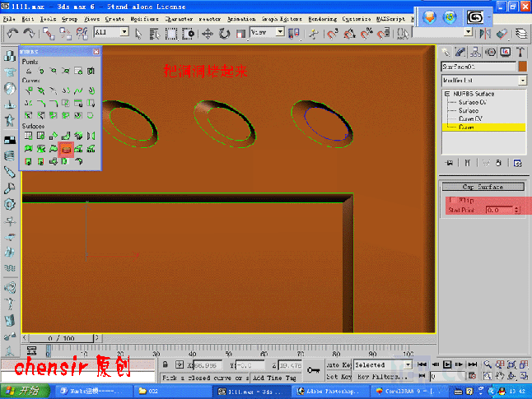532x399 pixels.
Task: Switch to the Motion command panel tab
Action: click(x=490, y=52)
